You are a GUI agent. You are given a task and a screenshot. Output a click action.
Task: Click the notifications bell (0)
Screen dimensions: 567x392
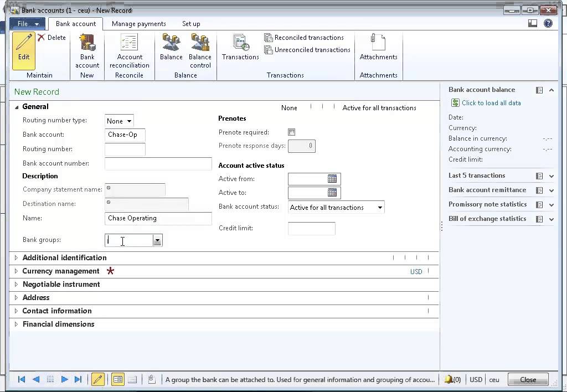(452, 380)
